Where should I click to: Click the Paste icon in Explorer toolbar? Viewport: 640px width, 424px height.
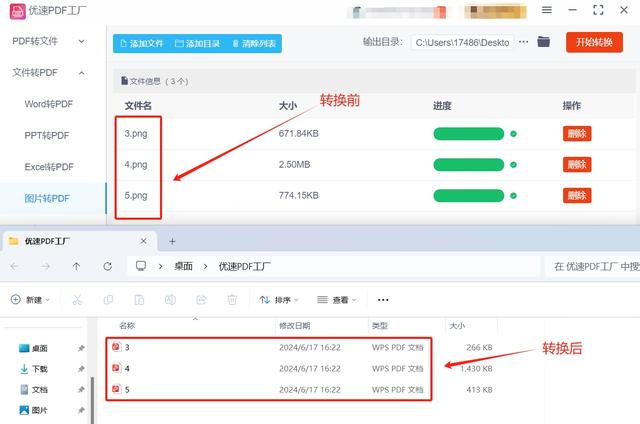point(139,300)
